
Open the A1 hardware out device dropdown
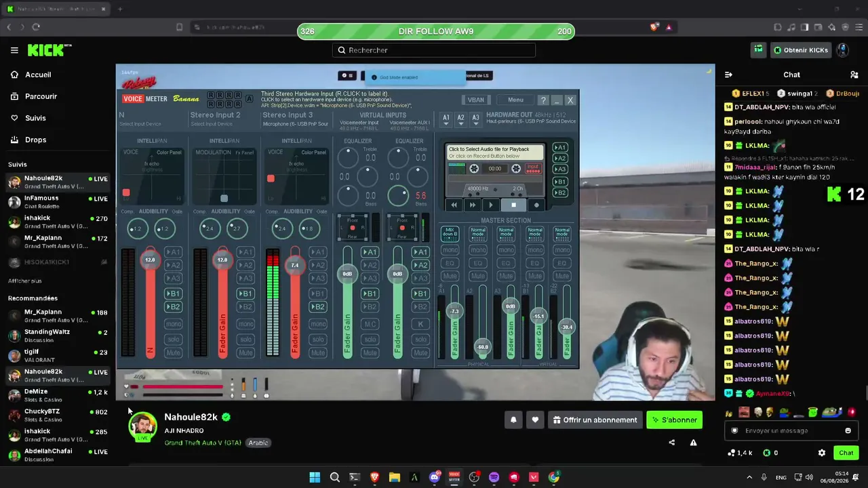(446, 119)
